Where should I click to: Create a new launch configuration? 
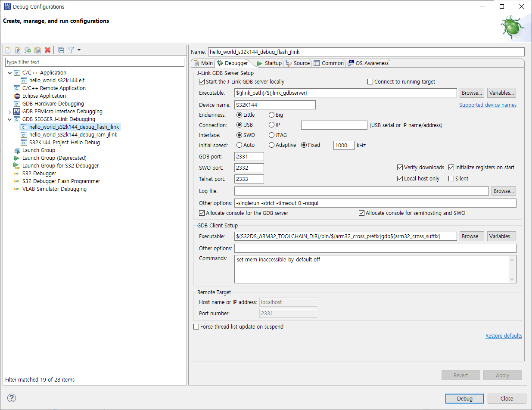tap(8, 50)
